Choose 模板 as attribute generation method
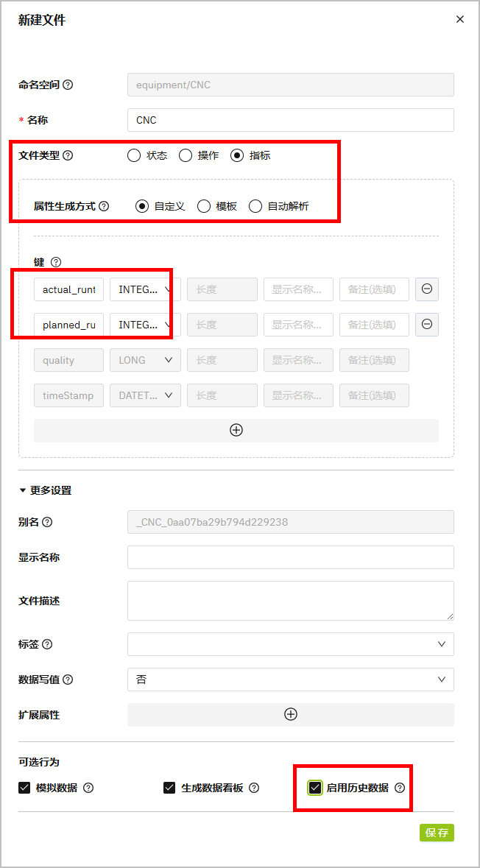 click(204, 206)
